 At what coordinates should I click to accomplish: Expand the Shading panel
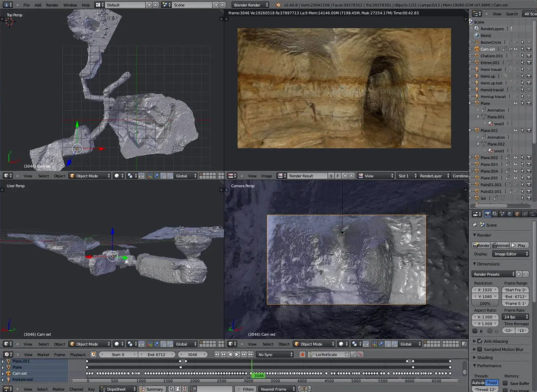485,358
